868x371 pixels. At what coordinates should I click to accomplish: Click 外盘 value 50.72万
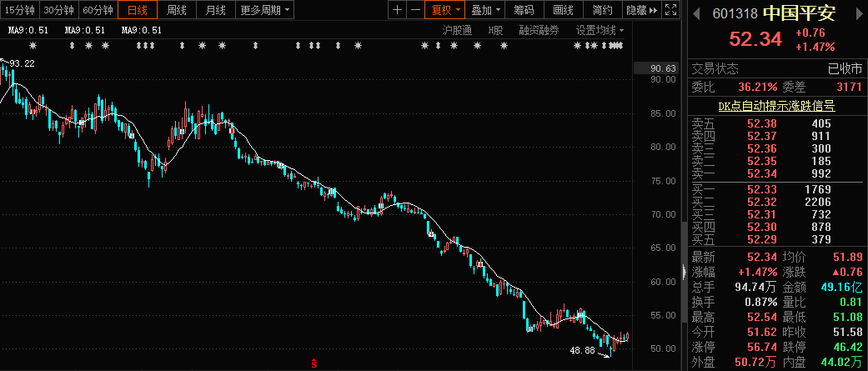point(755,363)
